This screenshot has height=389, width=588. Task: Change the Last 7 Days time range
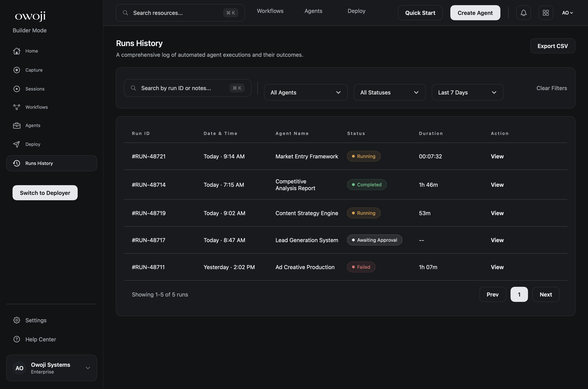tap(467, 92)
